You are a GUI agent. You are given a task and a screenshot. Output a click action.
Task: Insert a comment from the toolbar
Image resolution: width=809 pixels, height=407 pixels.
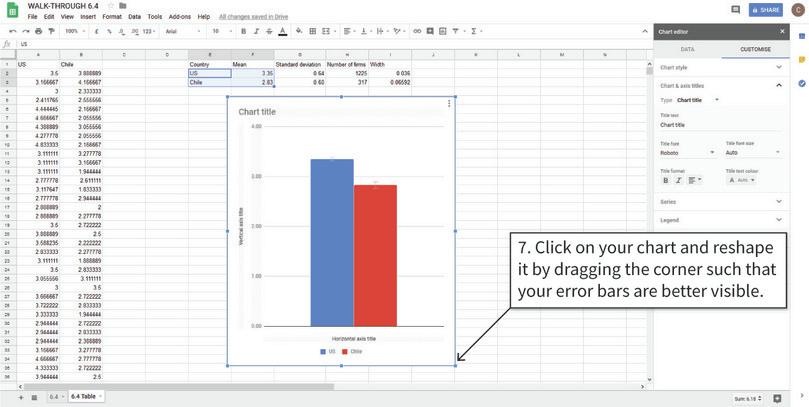430,31
